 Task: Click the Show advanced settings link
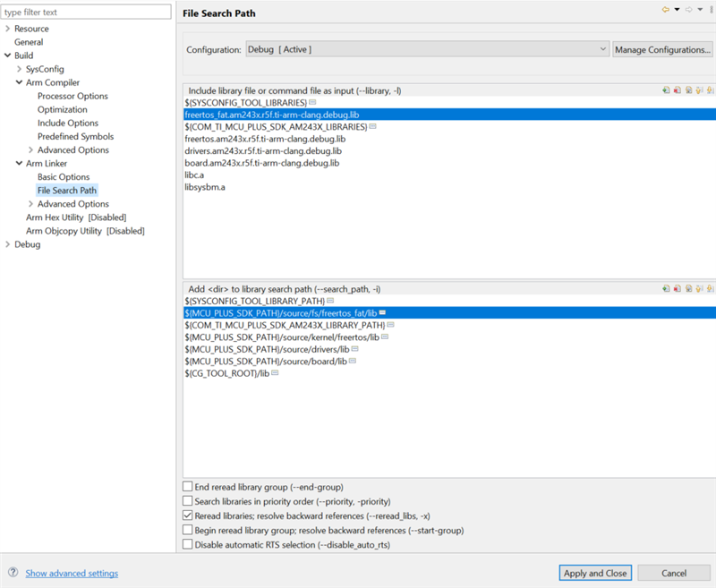pyautogui.click(x=72, y=573)
